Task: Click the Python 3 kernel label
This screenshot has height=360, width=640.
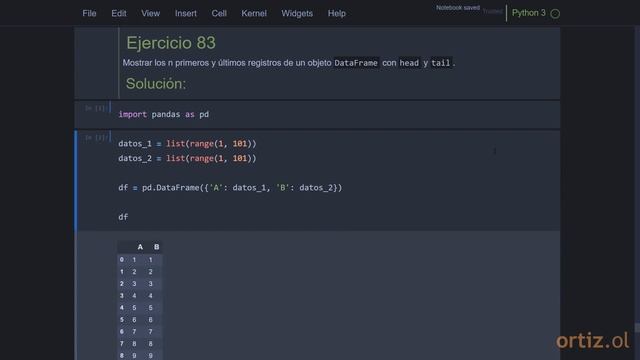Action: pyautogui.click(x=529, y=13)
